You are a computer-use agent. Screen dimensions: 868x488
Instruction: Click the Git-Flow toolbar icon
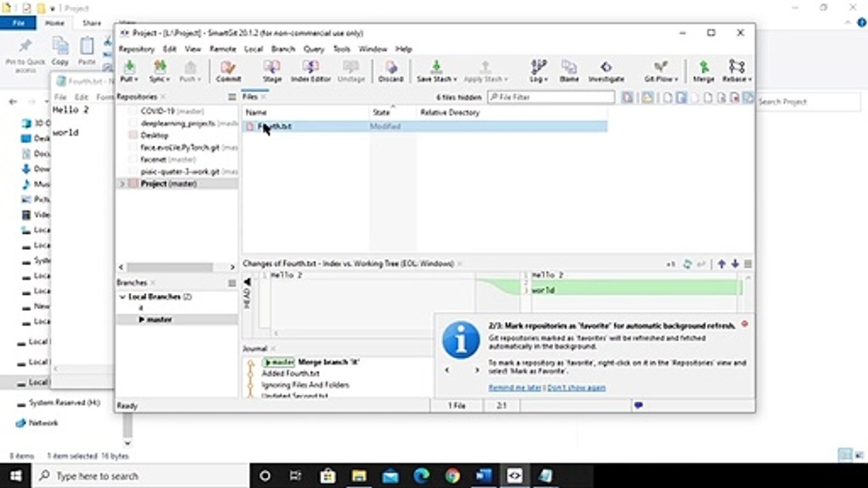click(x=660, y=67)
